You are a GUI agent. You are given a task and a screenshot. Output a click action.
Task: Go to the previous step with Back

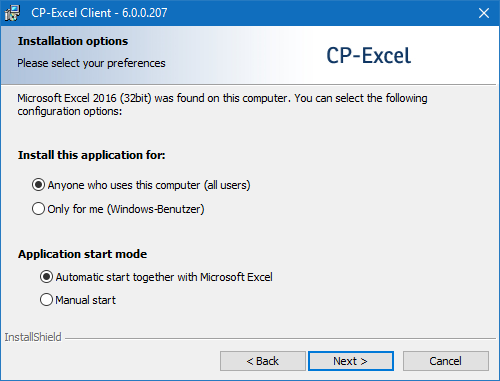click(x=263, y=361)
